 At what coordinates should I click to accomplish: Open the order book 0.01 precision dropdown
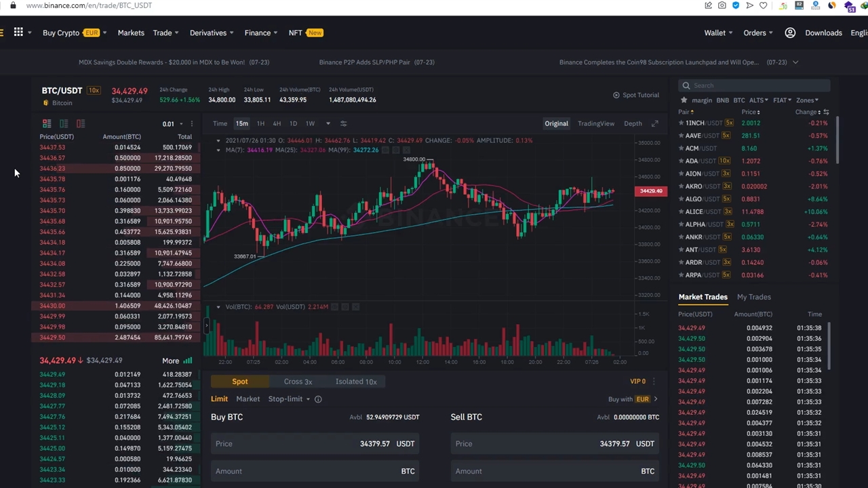[173, 124]
